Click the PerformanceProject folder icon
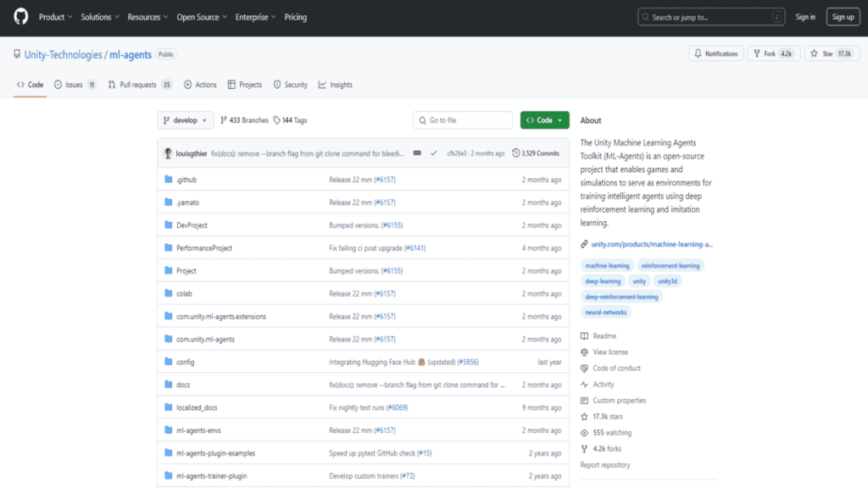This screenshot has height=488, width=868. coord(169,247)
